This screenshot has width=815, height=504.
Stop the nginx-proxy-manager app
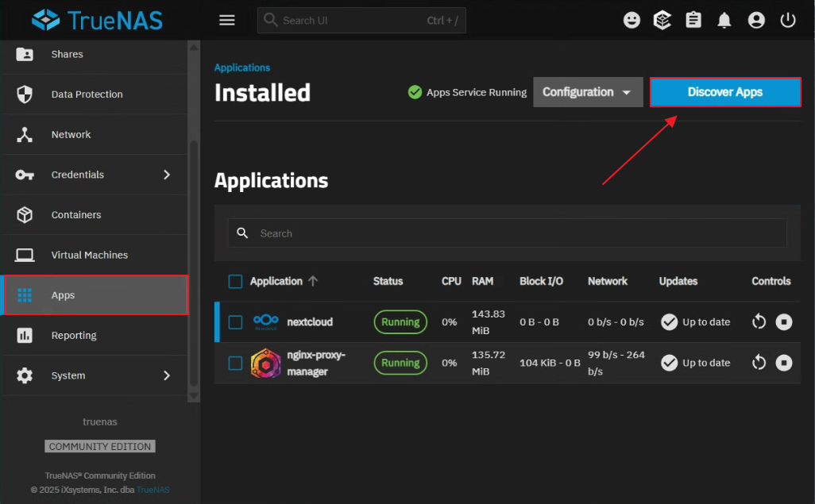coord(784,363)
